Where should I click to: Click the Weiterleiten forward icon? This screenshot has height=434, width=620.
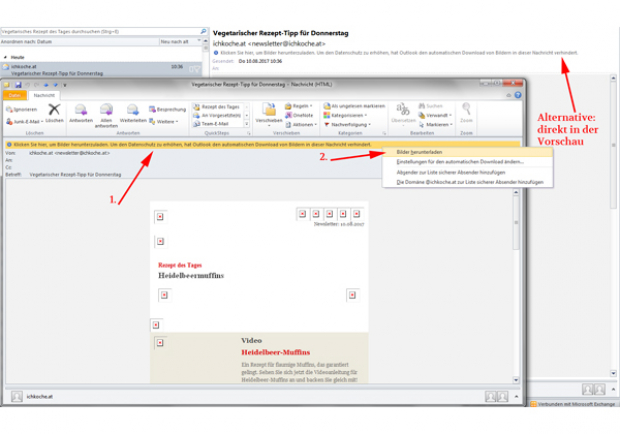point(133,109)
